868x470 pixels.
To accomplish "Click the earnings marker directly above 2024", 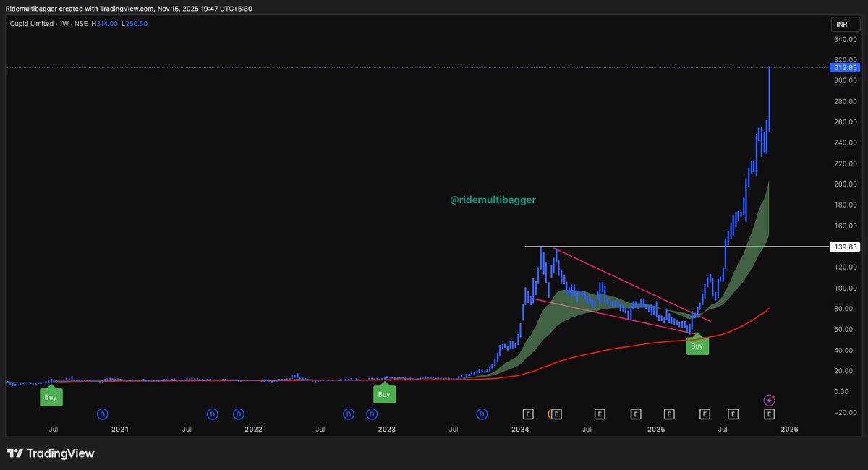I will coord(528,414).
